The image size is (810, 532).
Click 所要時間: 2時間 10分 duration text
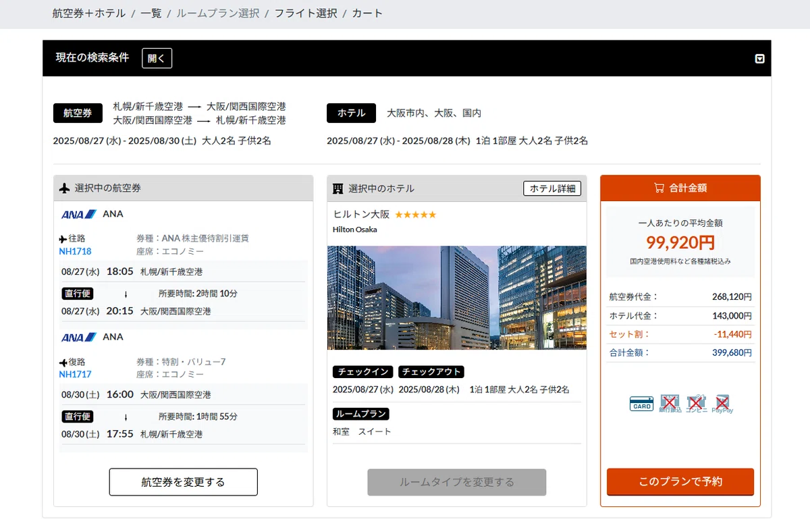click(x=198, y=293)
